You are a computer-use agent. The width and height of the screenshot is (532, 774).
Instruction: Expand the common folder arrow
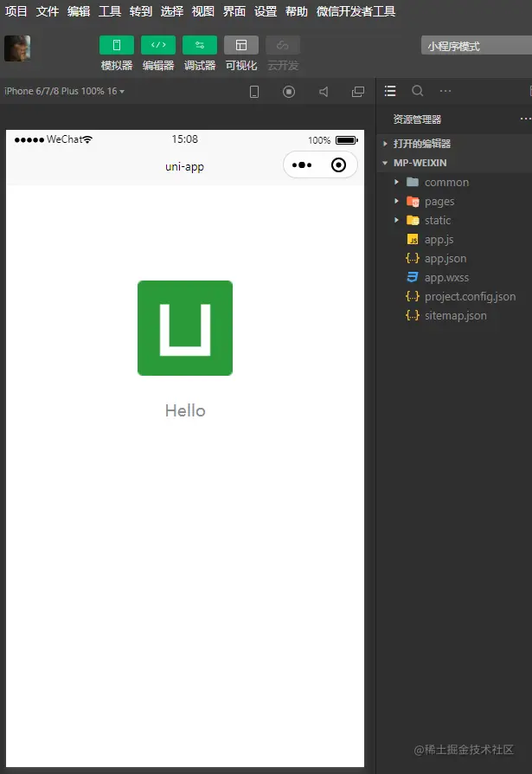(x=396, y=182)
